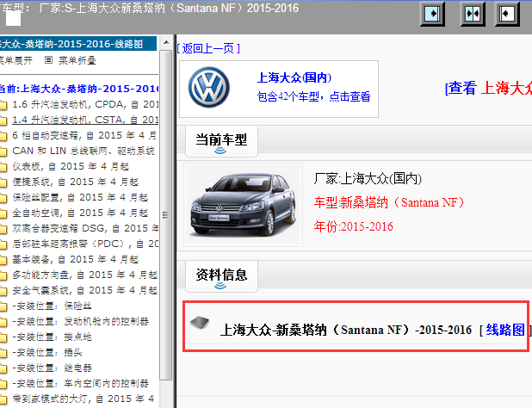Select tree item 1.4 升汽油发动机, CSTA
This screenshot has width=532, height=408.
85,120
